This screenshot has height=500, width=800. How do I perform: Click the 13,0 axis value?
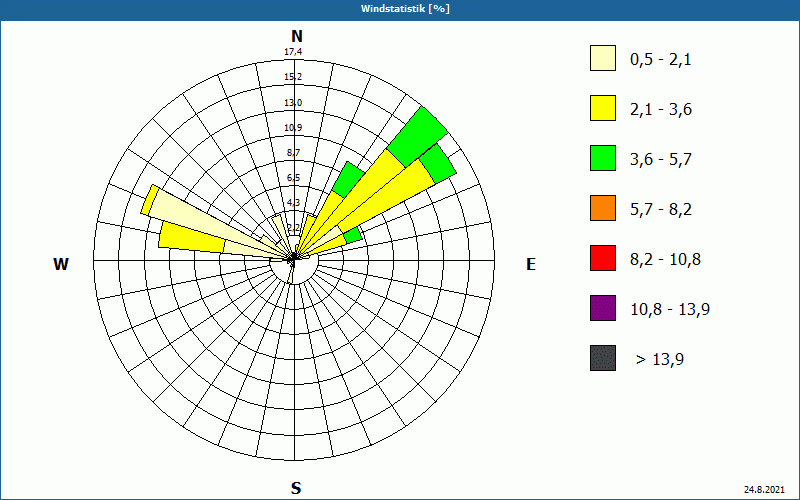(293, 103)
